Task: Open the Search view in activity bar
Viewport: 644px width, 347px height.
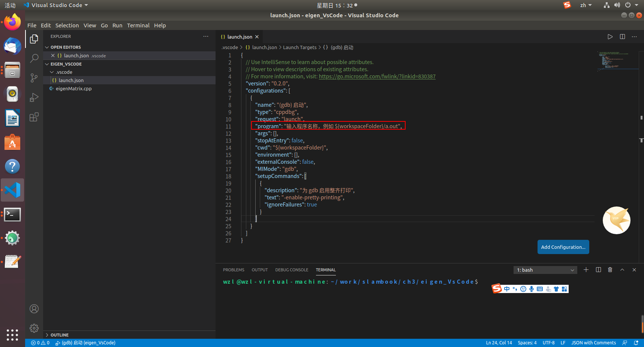Action: click(x=34, y=58)
